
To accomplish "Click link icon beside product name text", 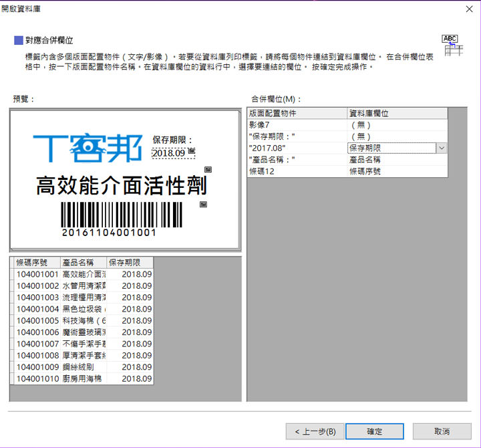I will coord(208,169).
